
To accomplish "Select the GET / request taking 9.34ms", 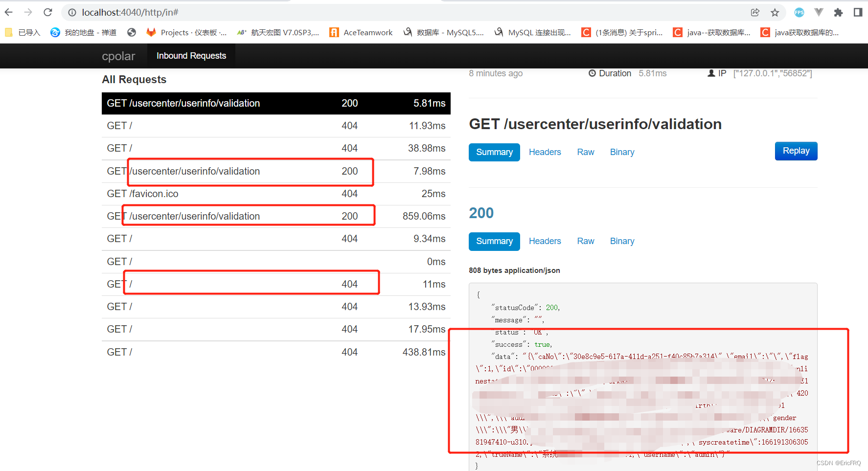I will click(276, 239).
